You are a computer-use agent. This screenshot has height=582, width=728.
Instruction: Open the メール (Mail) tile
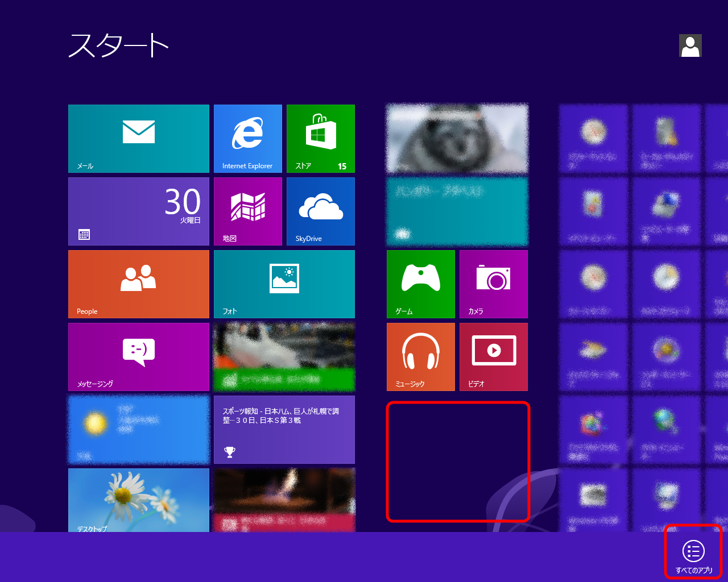tap(139, 139)
